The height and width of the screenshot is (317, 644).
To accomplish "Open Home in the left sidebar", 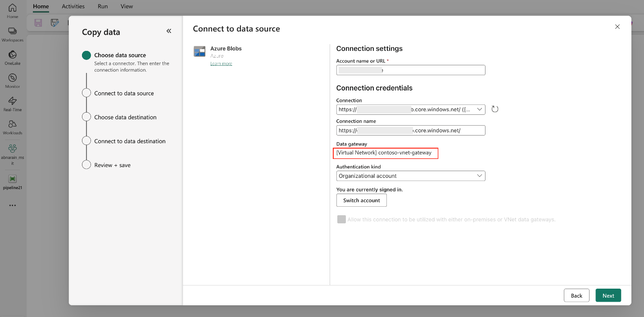I will [13, 11].
